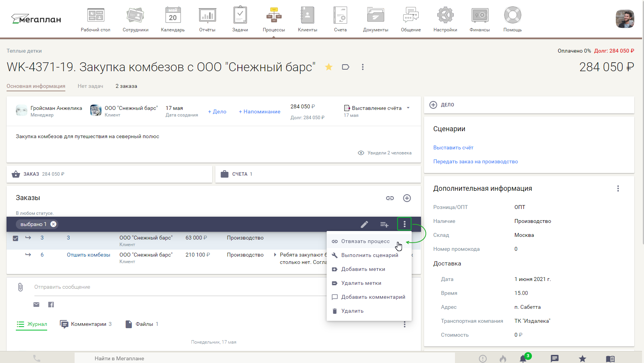Click the Мегаплан logo
This screenshot has width=644, height=363.
(x=36, y=19)
